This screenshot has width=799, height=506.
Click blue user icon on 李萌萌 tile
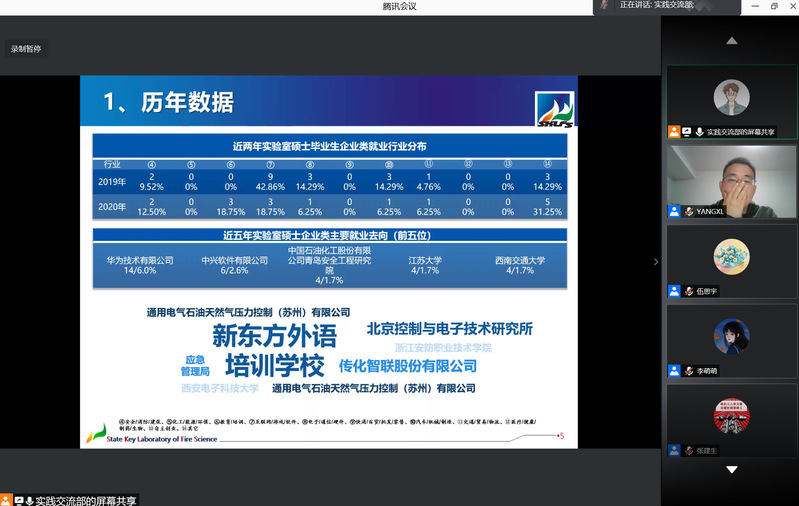674,371
